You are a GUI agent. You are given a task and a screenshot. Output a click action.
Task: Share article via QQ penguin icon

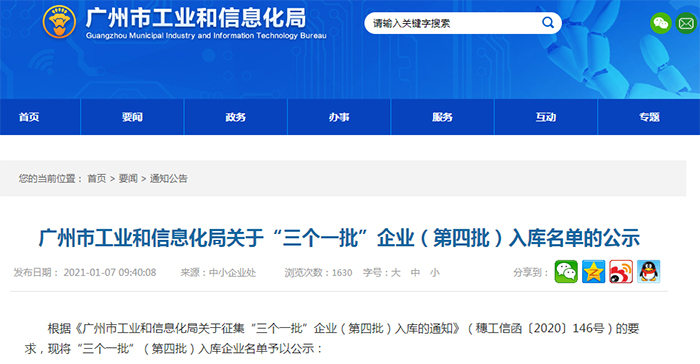[x=648, y=272]
